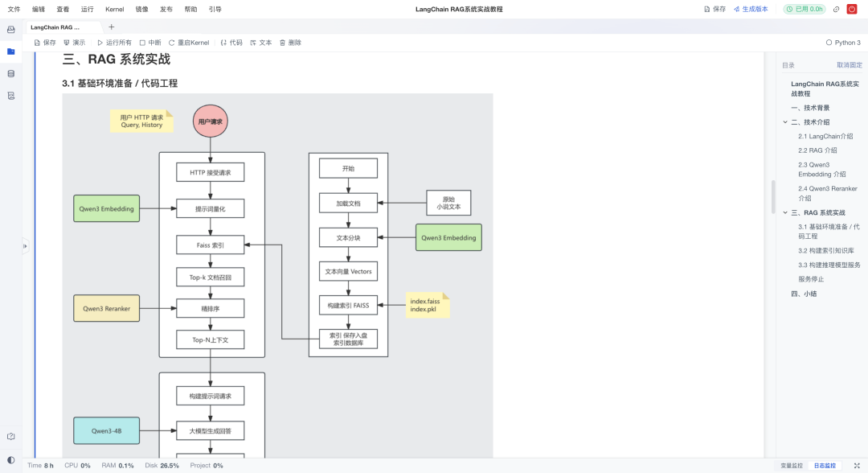
Task: Collapse the 二、技术介绍 outline chevron
Action: pos(785,121)
